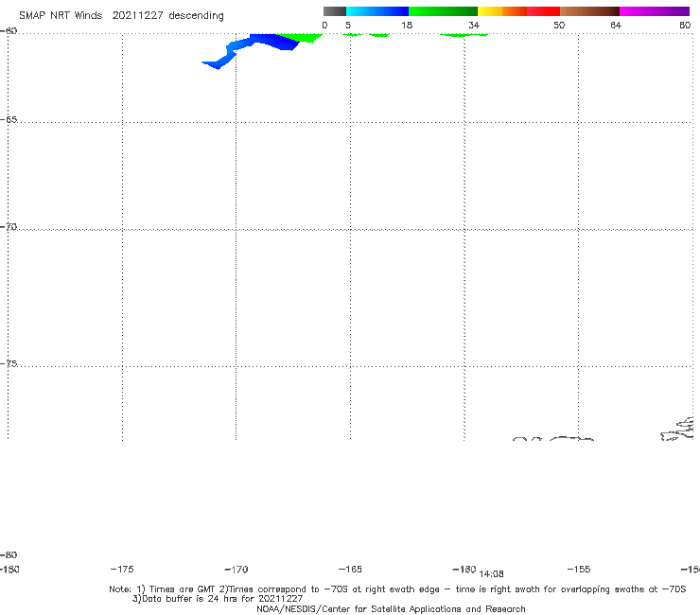
Task: Click the yellow-to-red segment of the color bar
Action: pyautogui.click(x=518, y=11)
